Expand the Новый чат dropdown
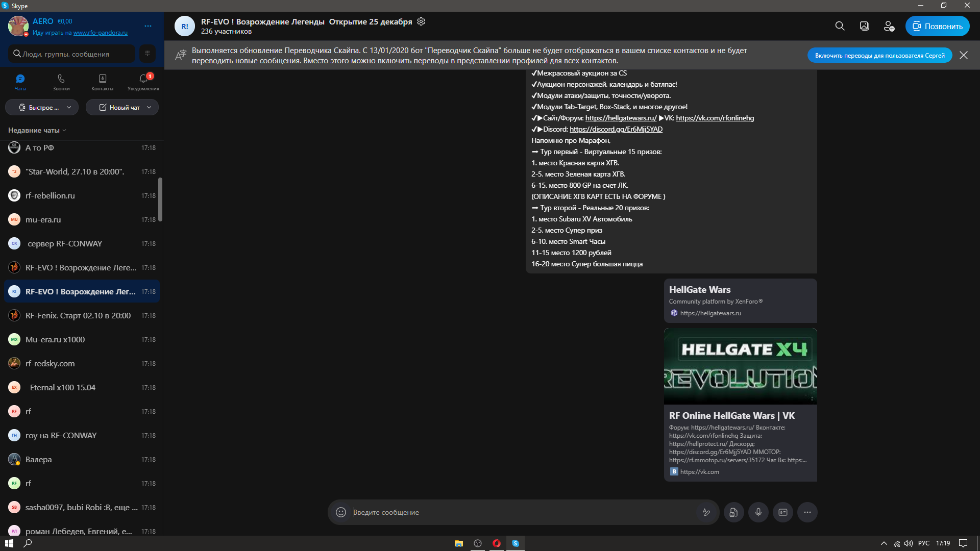 point(122,107)
